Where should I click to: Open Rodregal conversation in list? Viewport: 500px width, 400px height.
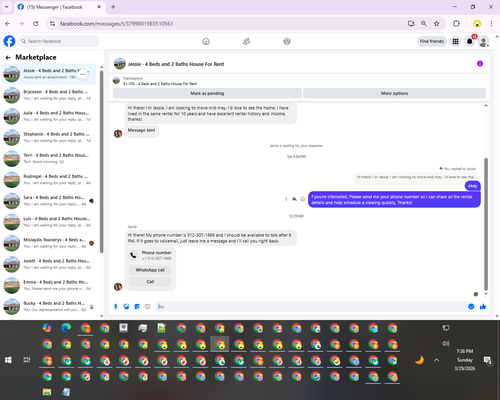49,180
